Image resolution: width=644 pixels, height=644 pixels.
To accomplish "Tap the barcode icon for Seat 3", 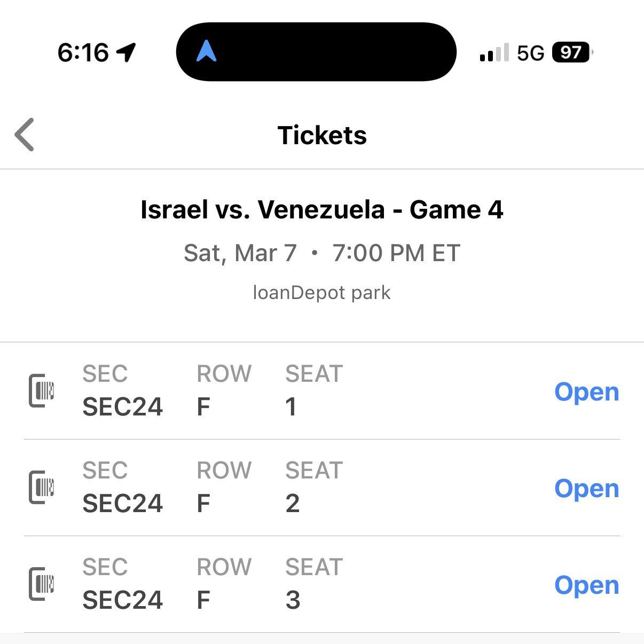I will point(42,584).
